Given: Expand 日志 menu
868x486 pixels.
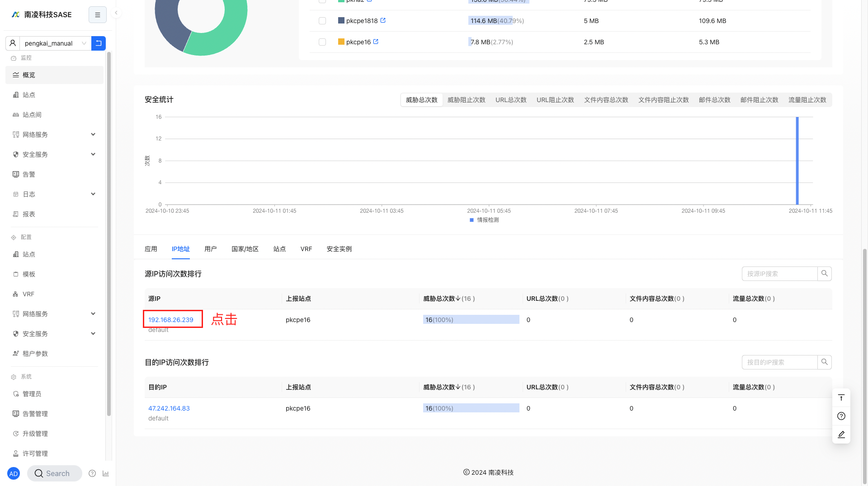Looking at the screenshot, I should pyautogui.click(x=54, y=194).
